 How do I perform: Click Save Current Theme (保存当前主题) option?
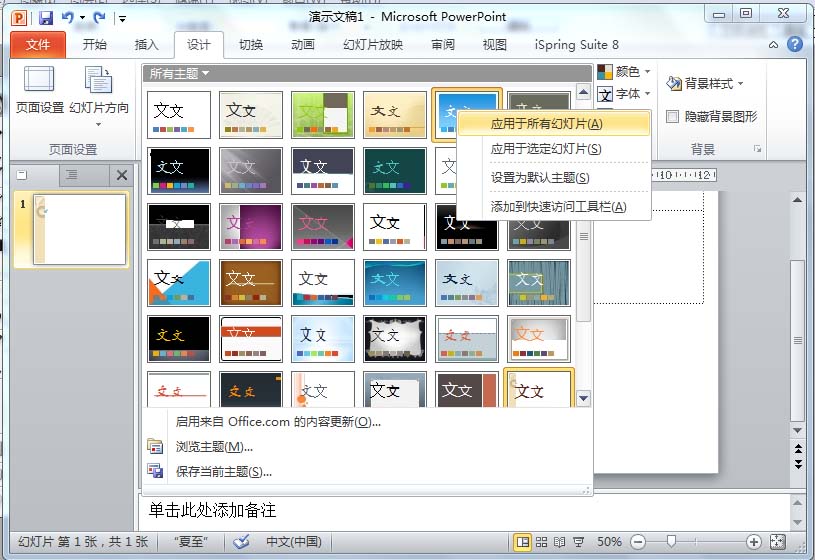(x=223, y=472)
